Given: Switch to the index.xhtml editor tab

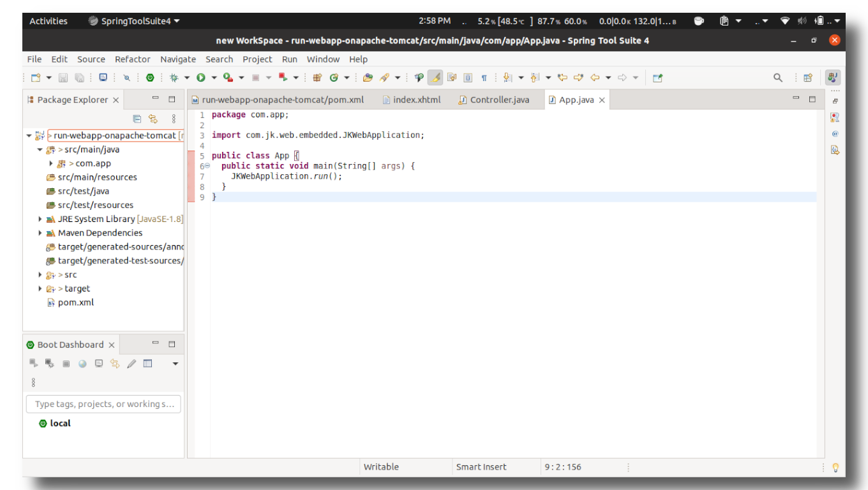Looking at the screenshot, I should (412, 100).
